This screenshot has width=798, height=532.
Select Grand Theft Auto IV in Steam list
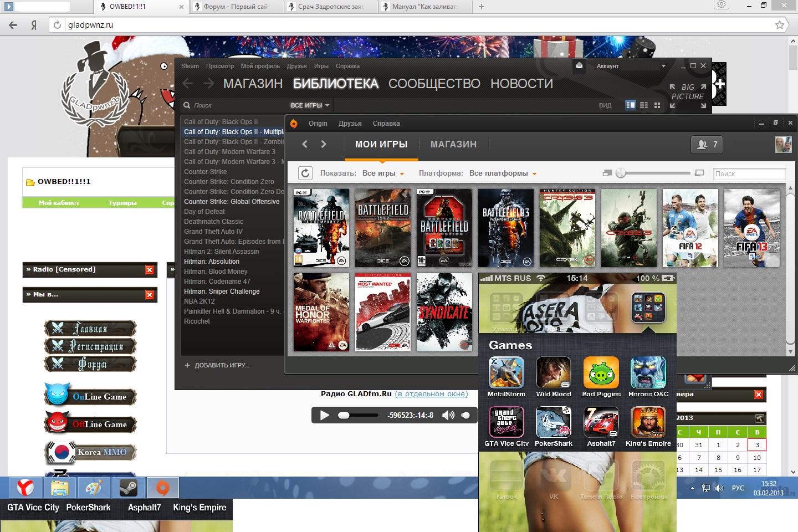213,232
